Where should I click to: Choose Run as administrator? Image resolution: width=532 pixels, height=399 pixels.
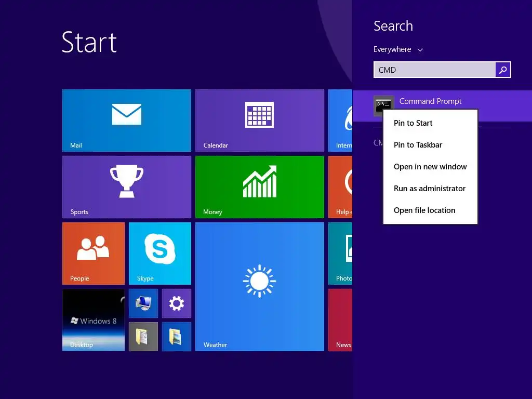pyautogui.click(x=430, y=188)
